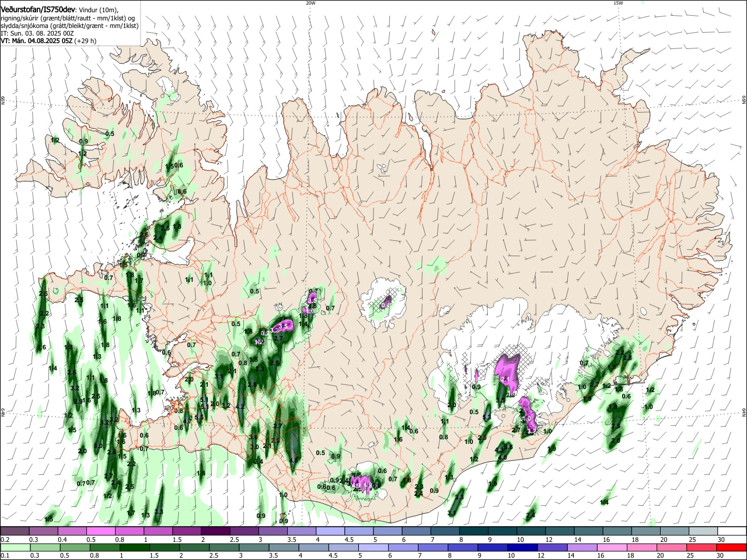Click the '(+29 h)' forecast offset text

[x=85, y=41]
